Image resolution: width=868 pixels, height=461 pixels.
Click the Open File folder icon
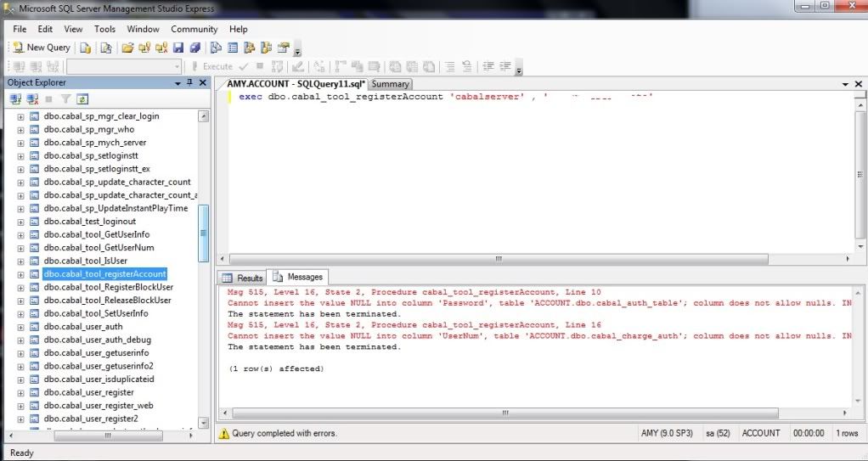click(x=127, y=48)
